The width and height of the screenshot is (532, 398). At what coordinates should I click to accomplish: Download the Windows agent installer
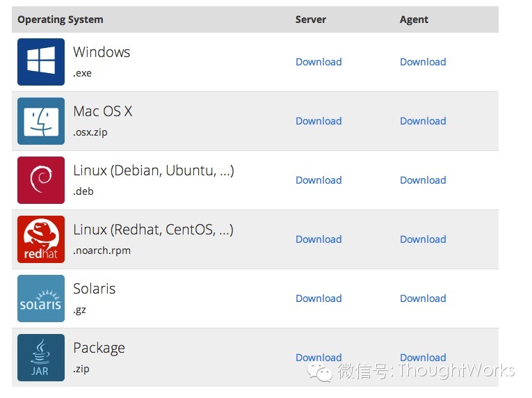pos(423,62)
